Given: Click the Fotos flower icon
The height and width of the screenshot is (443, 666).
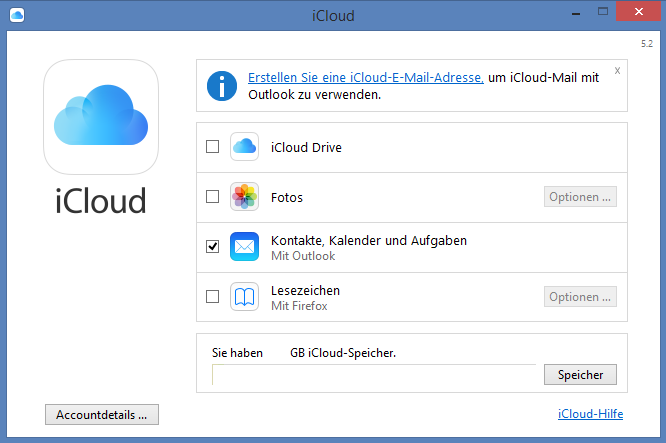Looking at the screenshot, I should pos(245,197).
